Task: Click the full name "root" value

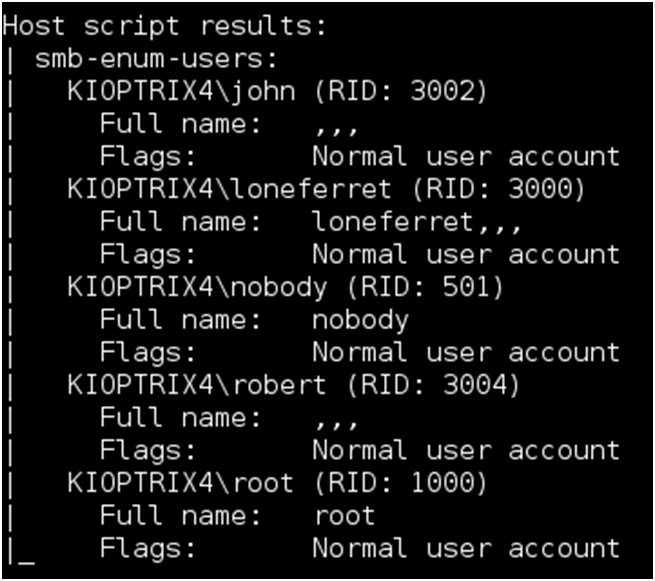Action: (x=344, y=516)
